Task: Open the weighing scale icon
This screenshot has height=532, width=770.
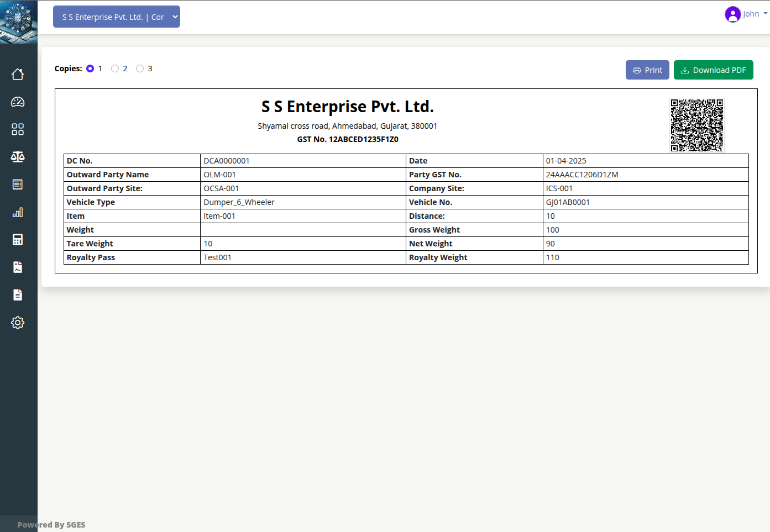Action: (18, 157)
